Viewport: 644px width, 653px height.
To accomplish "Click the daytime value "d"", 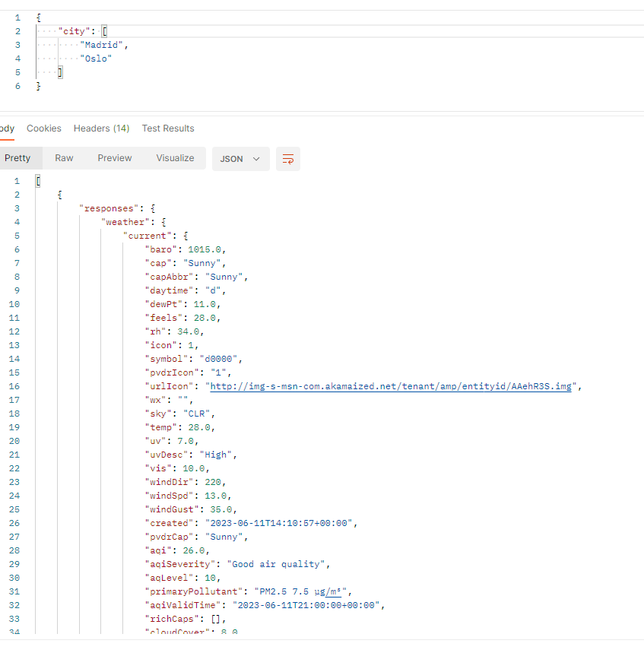I will click(x=213, y=290).
